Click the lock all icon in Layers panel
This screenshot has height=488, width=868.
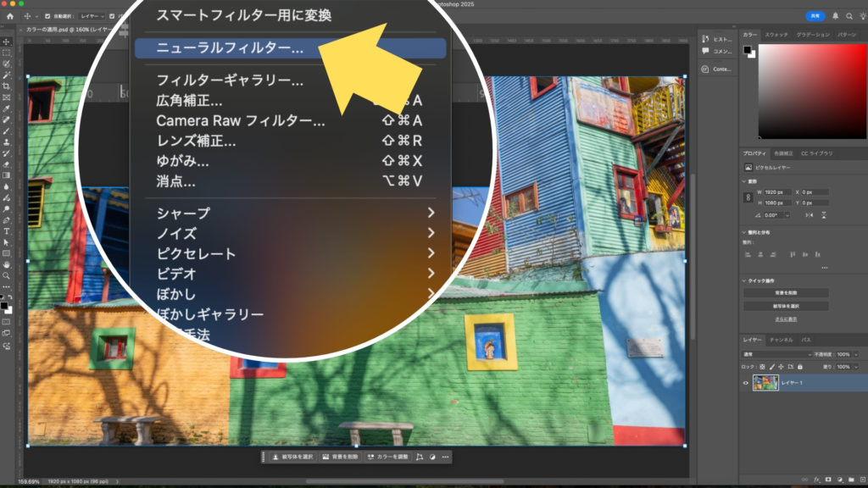pos(801,367)
